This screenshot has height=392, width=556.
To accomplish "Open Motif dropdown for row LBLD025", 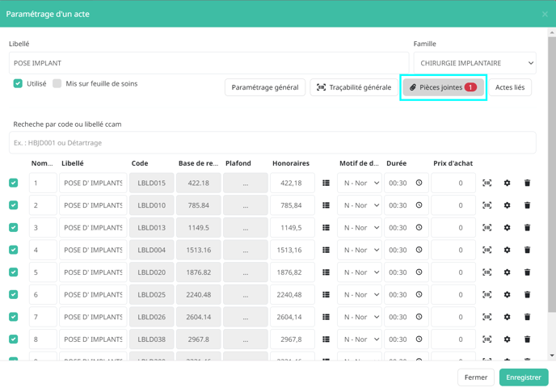I will point(360,295).
